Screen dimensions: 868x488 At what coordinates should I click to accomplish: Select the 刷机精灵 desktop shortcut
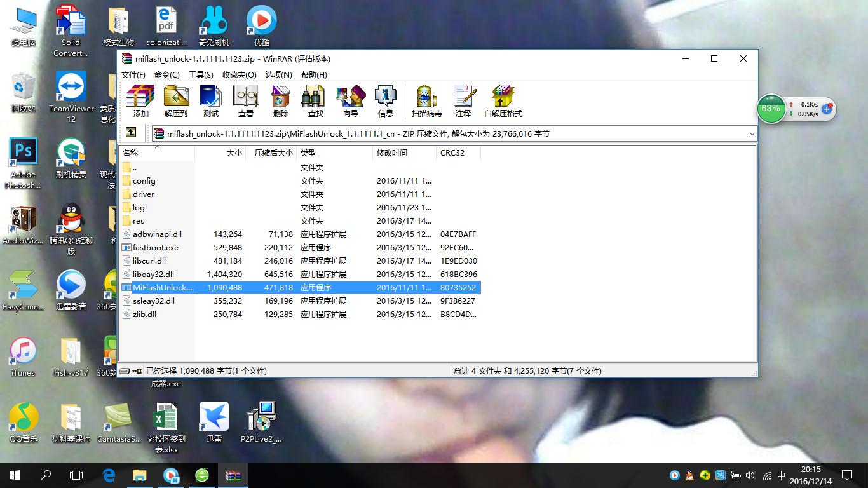71,159
